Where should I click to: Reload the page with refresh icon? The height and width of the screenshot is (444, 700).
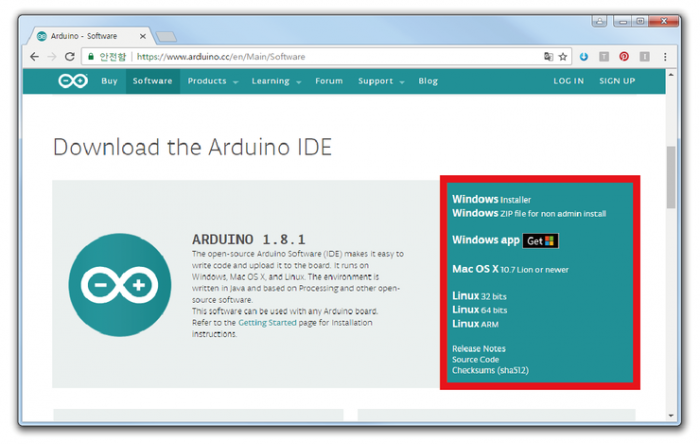coord(70,57)
